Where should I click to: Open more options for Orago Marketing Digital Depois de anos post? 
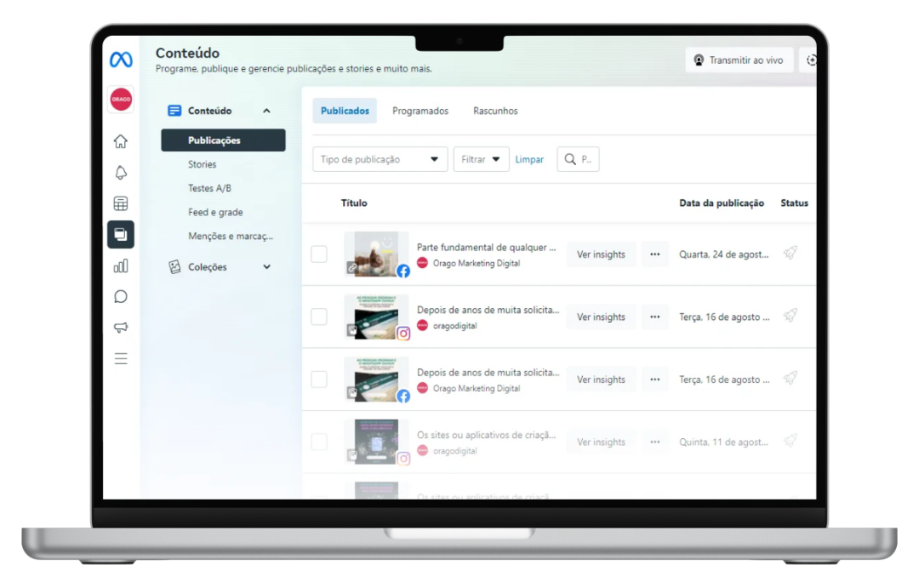(654, 380)
